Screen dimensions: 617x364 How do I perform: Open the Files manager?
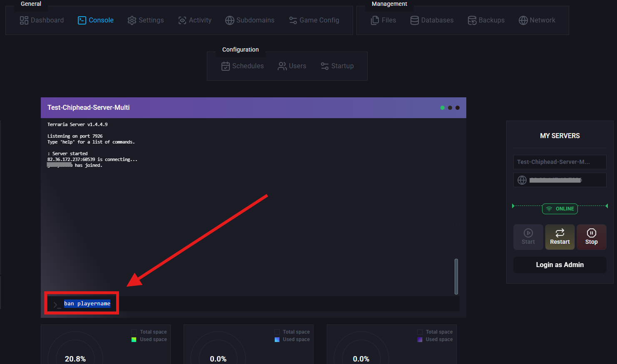pyautogui.click(x=383, y=20)
